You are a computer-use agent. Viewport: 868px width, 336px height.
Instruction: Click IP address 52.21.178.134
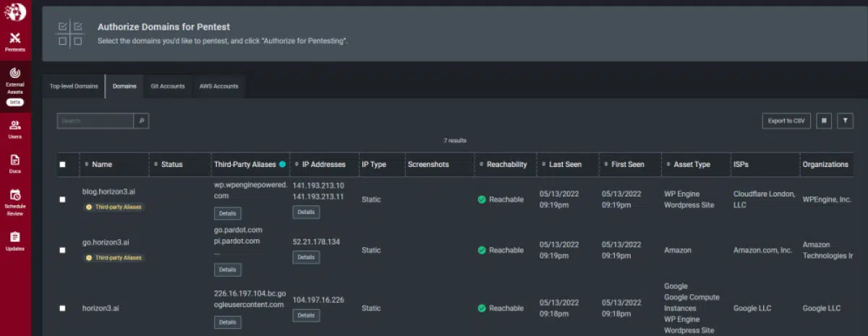pos(316,241)
